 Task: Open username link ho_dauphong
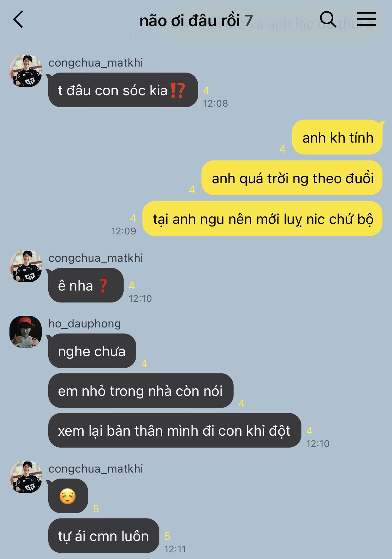(85, 324)
